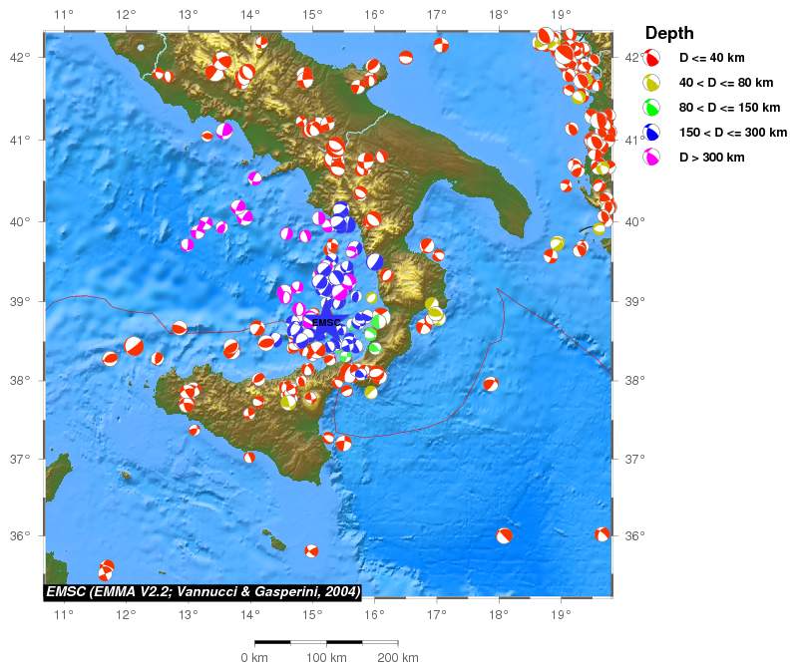Click the EMSC label on the map

click(x=326, y=323)
